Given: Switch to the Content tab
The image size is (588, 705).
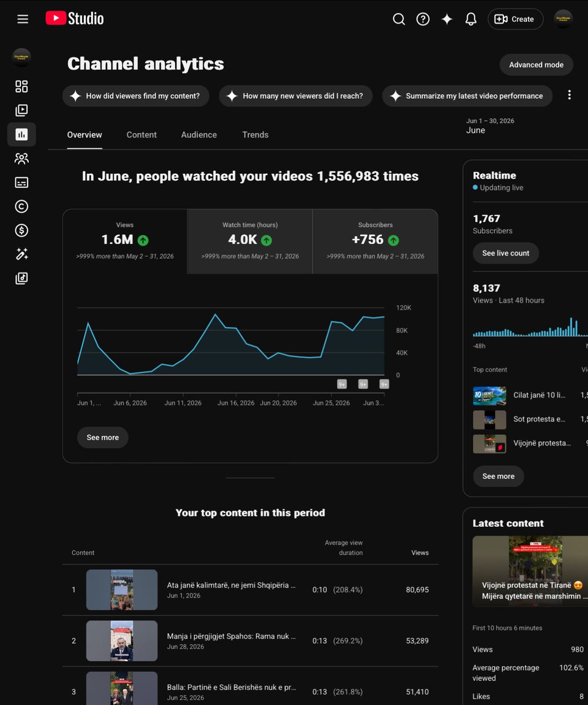Looking at the screenshot, I should (x=142, y=135).
